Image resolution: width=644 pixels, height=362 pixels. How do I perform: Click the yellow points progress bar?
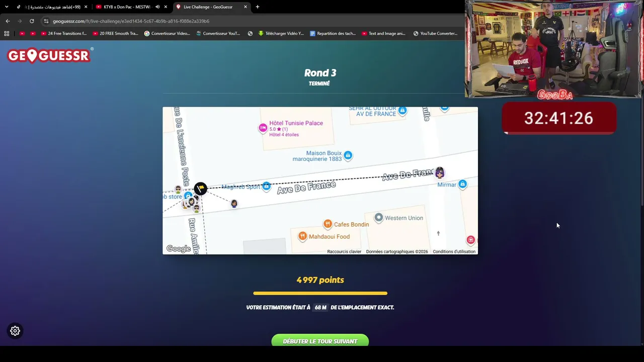click(320, 293)
